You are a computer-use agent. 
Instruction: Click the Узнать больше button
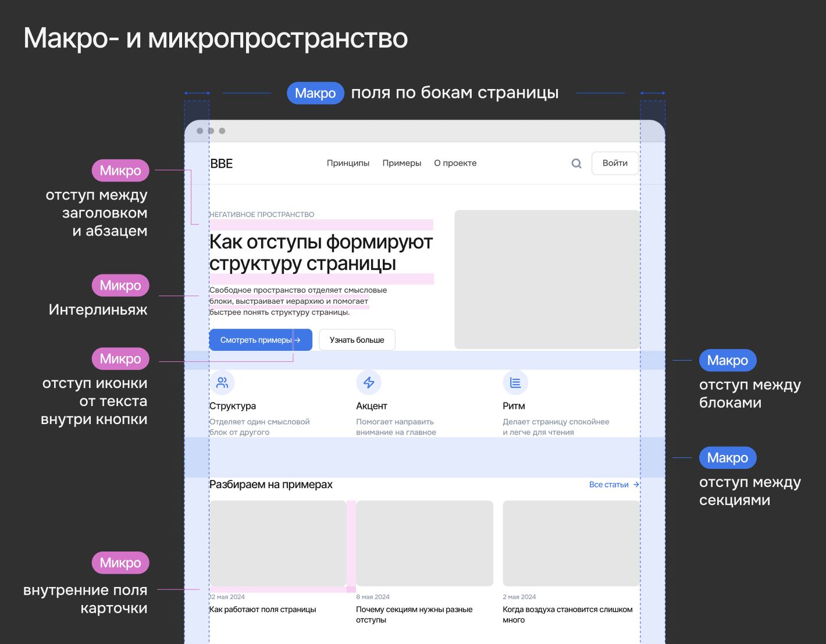(357, 340)
